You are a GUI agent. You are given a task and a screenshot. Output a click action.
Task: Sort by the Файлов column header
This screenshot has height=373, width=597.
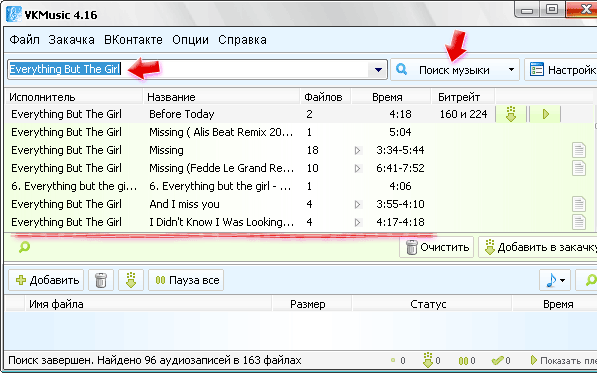click(326, 97)
